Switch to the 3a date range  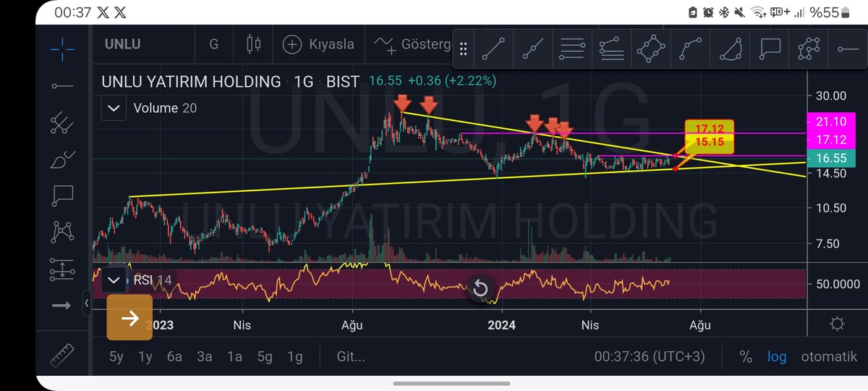[205, 356]
